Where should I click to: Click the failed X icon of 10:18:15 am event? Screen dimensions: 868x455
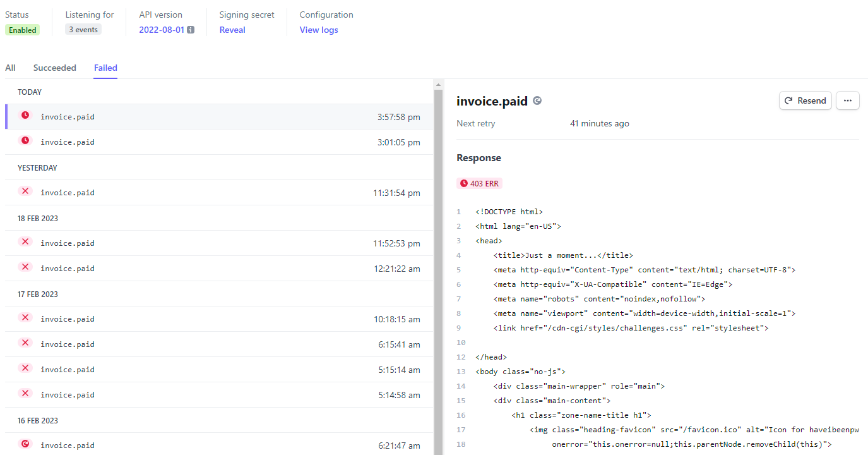[25, 317]
